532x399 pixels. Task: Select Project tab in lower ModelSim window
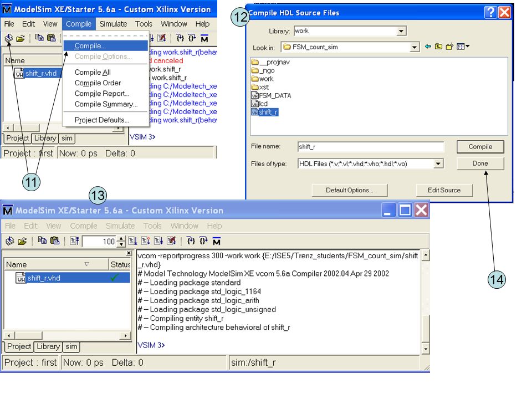point(19,346)
